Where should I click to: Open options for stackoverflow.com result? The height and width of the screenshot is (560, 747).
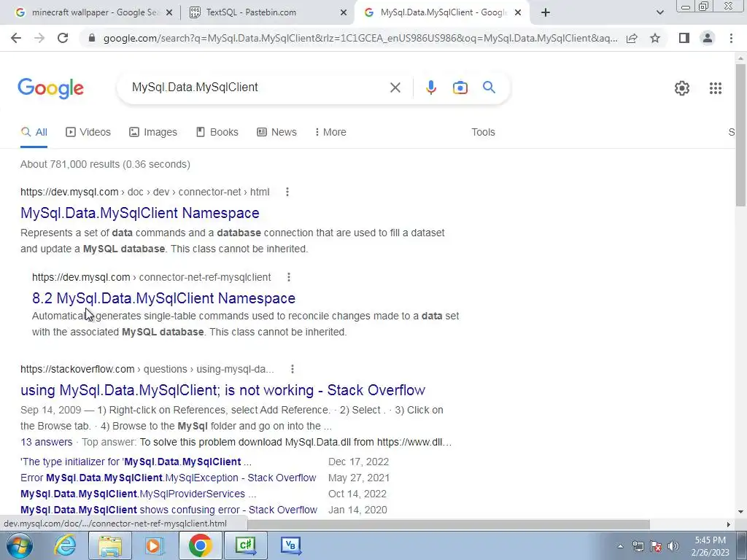point(292,369)
